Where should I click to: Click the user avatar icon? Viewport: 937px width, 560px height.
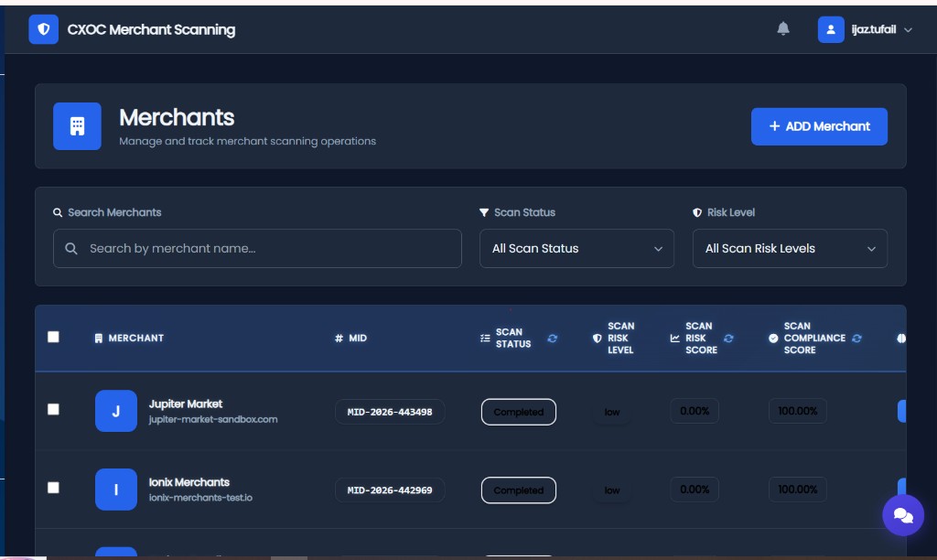831,29
